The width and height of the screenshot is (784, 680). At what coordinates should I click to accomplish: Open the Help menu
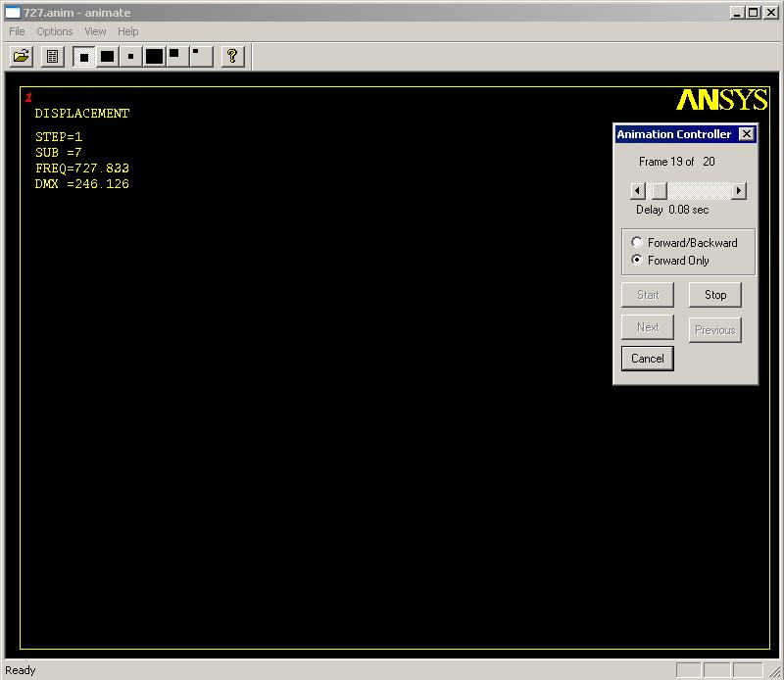[x=128, y=31]
